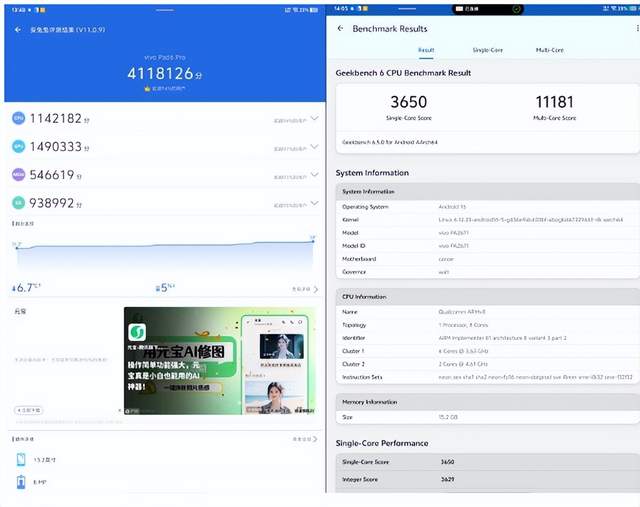Switch to the Result tab

pos(426,50)
